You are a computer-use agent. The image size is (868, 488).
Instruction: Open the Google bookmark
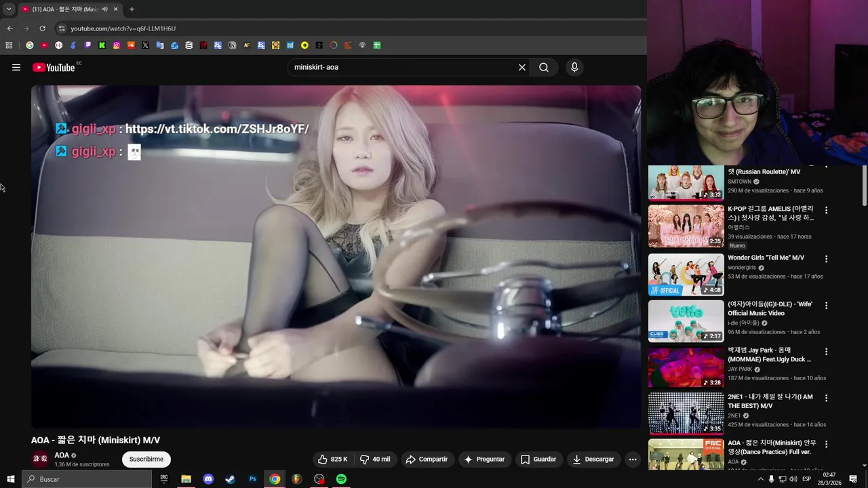(30, 45)
